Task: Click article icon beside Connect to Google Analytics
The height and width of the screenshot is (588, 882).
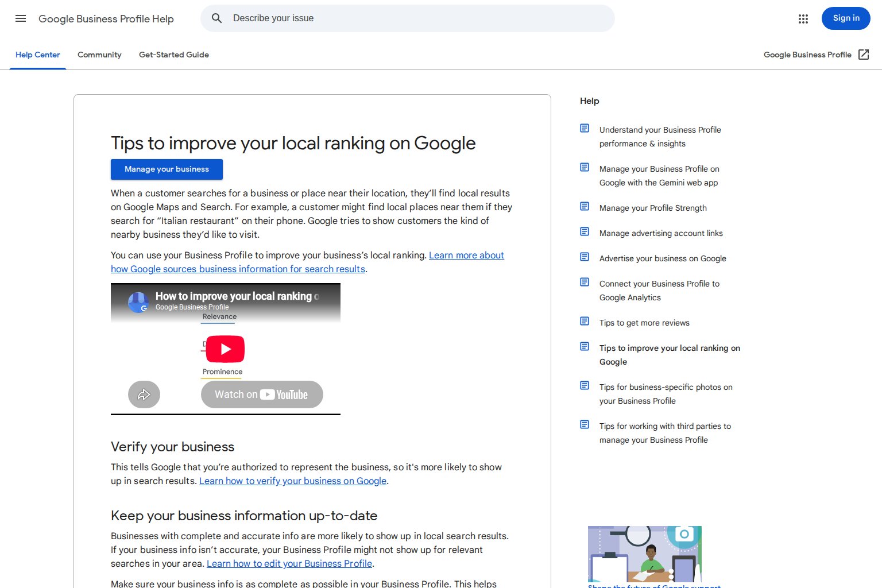Action: click(x=585, y=282)
